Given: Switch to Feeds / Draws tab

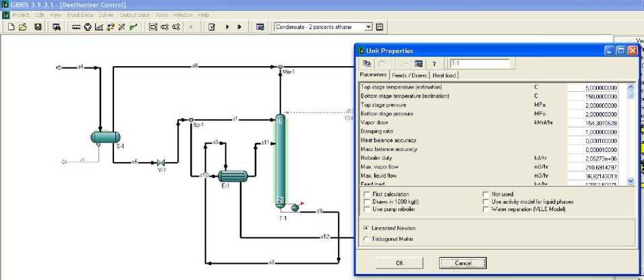Looking at the screenshot, I should (x=409, y=76).
